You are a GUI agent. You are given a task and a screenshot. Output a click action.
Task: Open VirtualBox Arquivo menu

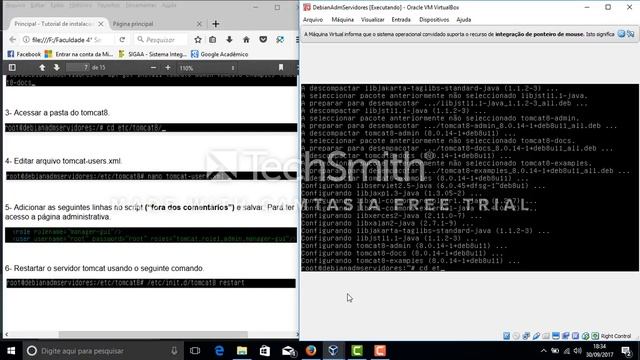coord(313,20)
